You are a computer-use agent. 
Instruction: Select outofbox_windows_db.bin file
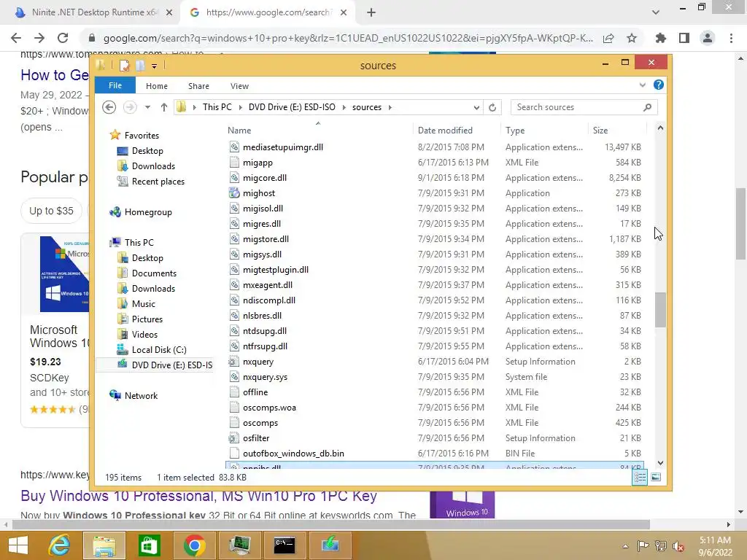tap(293, 454)
